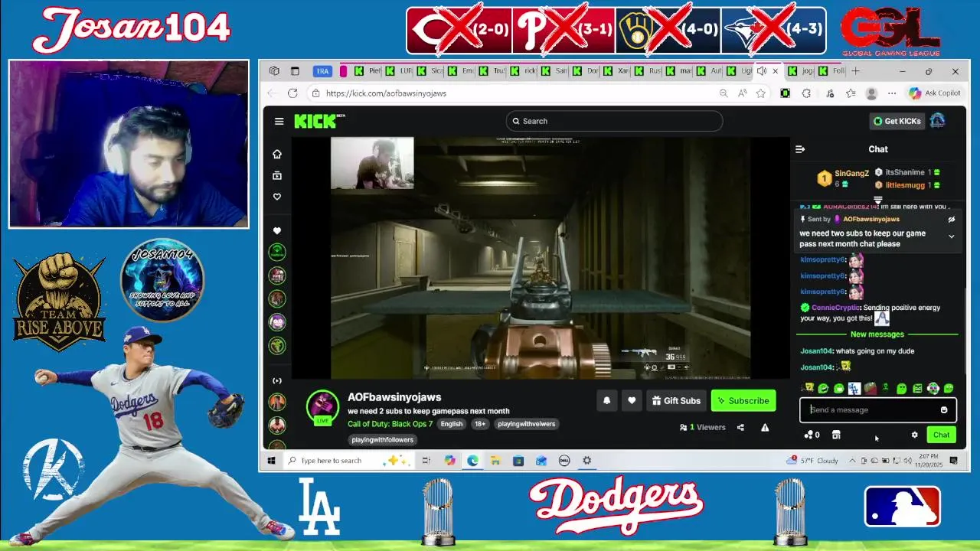Open Edge browser extensions icon
980x551 pixels.
tap(806, 93)
